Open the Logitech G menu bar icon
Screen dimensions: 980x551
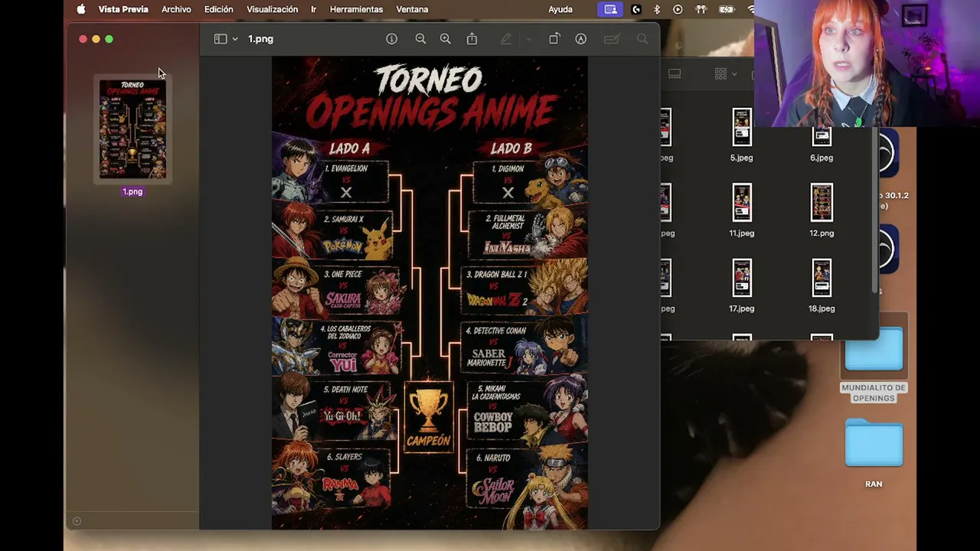[636, 9]
